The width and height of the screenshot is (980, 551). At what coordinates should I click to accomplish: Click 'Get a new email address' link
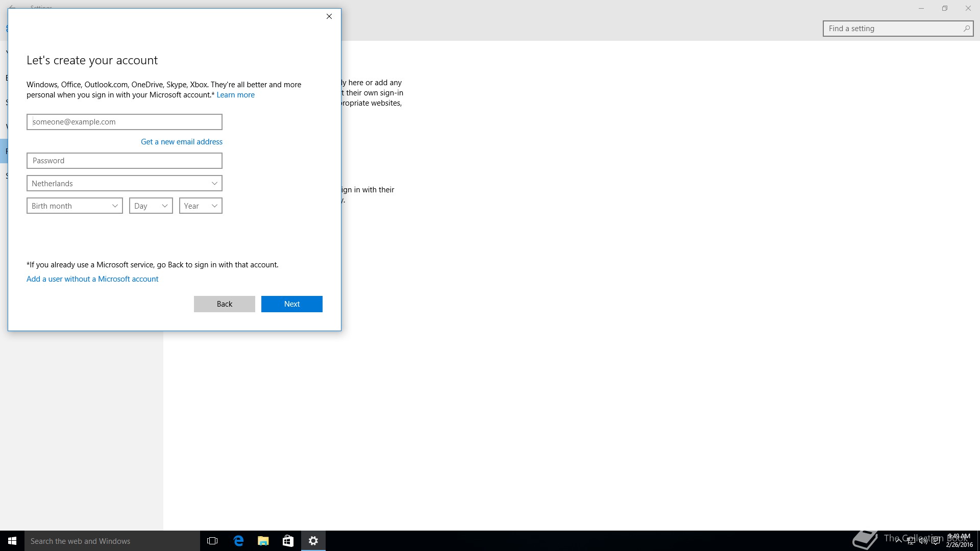click(x=182, y=142)
